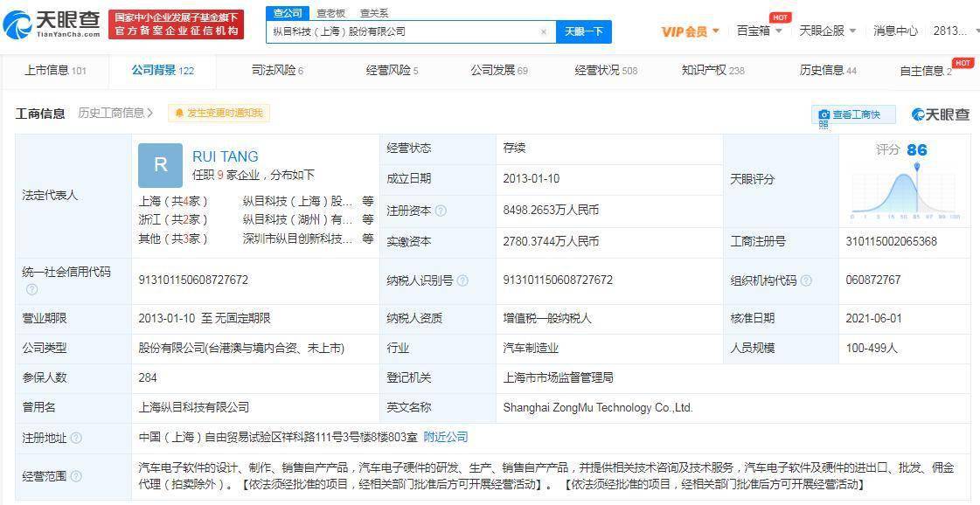Click the score marker pin on 天眼评分 chart

pyautogui.click(x=917, y=166)
